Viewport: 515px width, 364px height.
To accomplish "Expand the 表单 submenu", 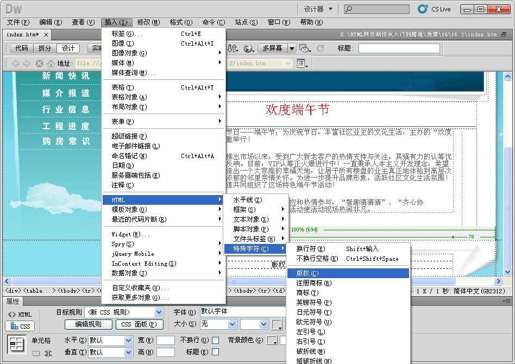I will coord(163,121).
